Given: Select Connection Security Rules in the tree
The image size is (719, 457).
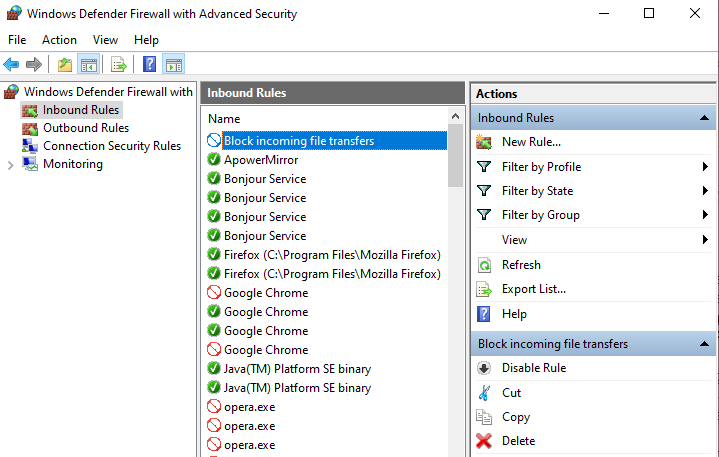Looking at the screenshot, I should [x=111, y=146].
